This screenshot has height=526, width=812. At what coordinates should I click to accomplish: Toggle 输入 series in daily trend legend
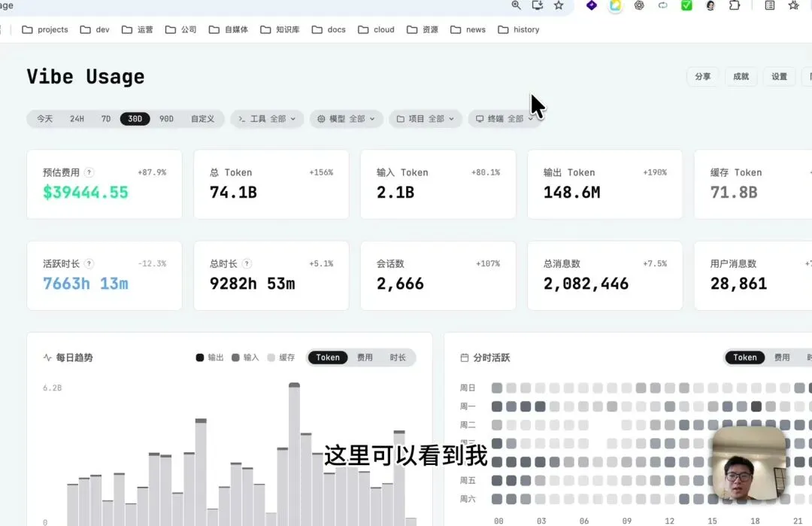coord(245,357)
